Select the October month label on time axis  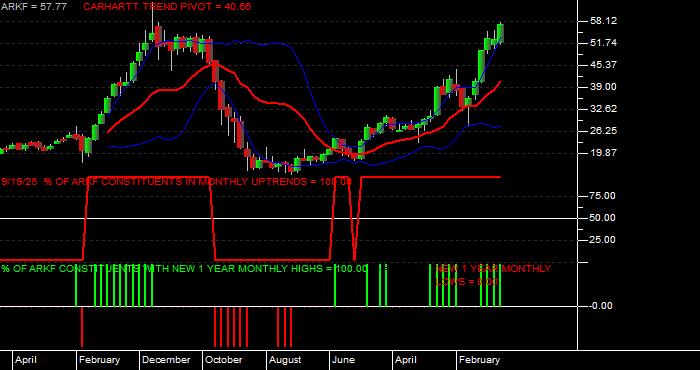click(224, 360)
